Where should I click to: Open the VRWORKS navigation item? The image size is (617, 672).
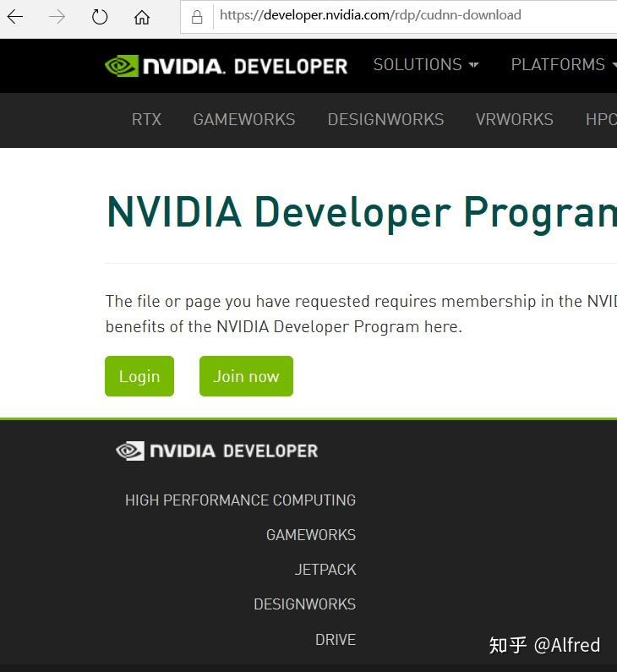click(x=514, y=119)
